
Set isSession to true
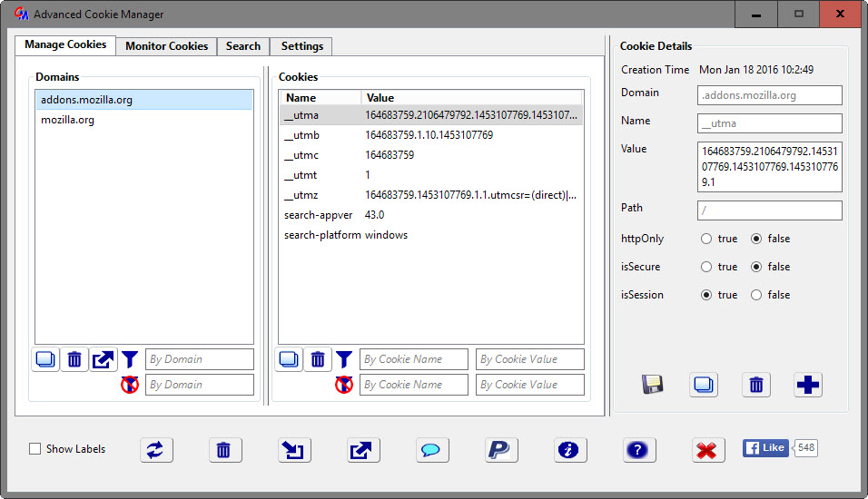click(x=706, y=295)
